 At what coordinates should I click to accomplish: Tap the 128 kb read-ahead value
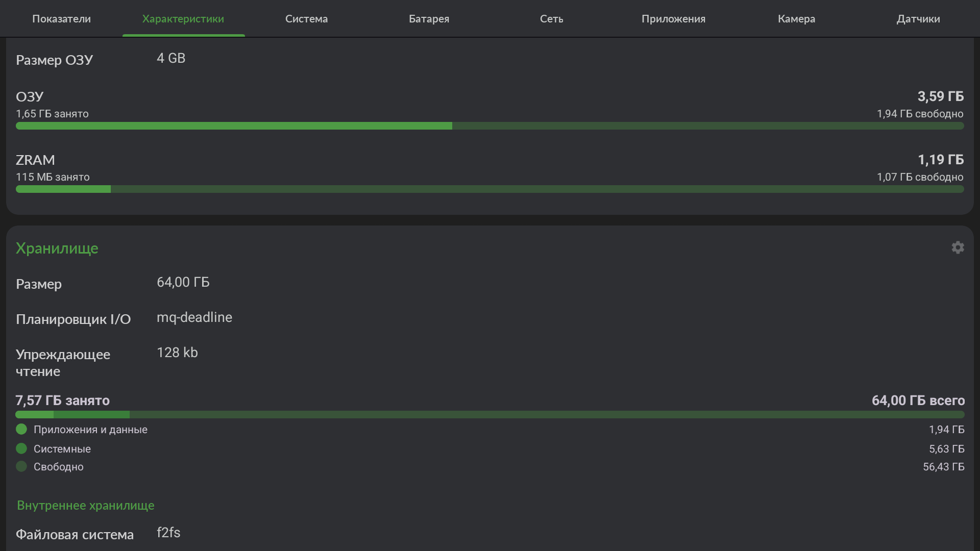177,353
